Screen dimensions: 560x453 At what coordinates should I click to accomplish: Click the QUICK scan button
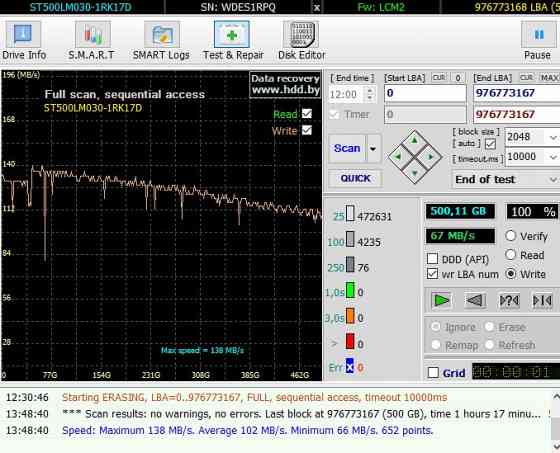click(x=355, y=178)
